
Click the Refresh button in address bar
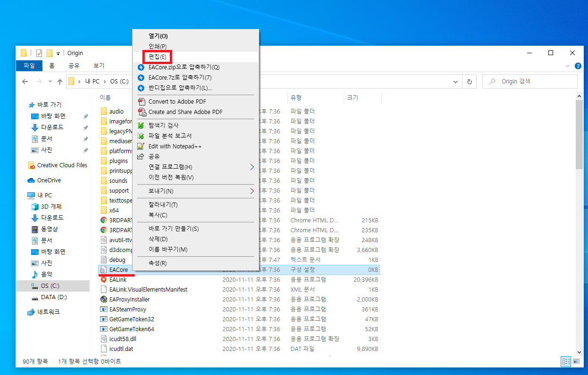469,82
